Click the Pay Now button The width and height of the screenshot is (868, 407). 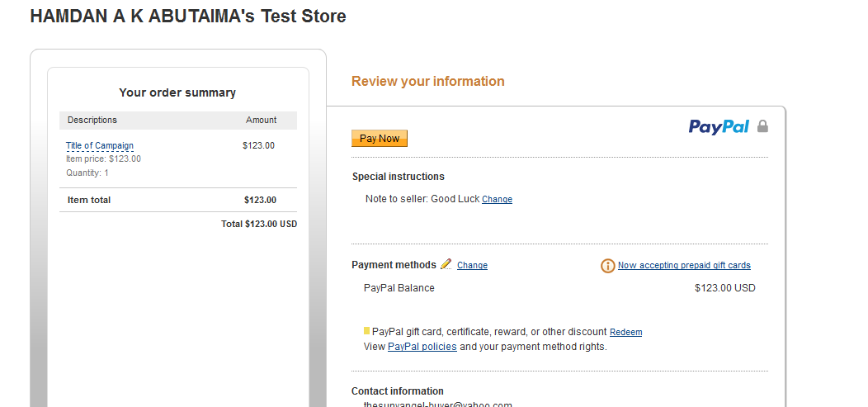(x=380, y=139)
